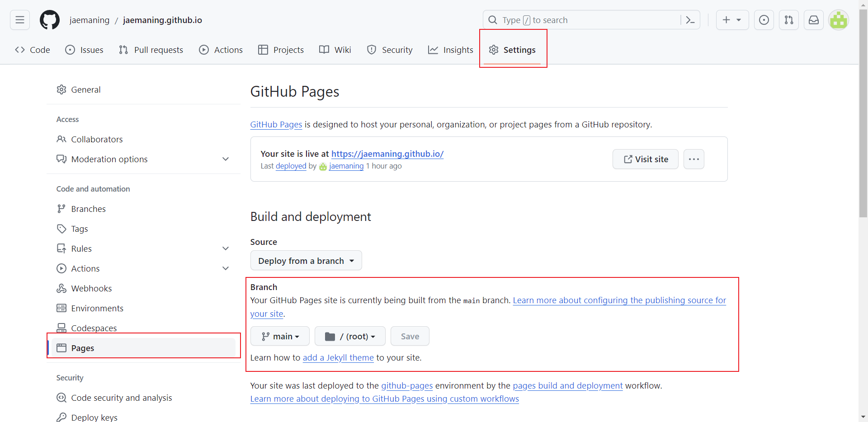Go to GitHub home via Octocat logo
Image resolution: width=868 pixels, height=422 pixels.
50,20
